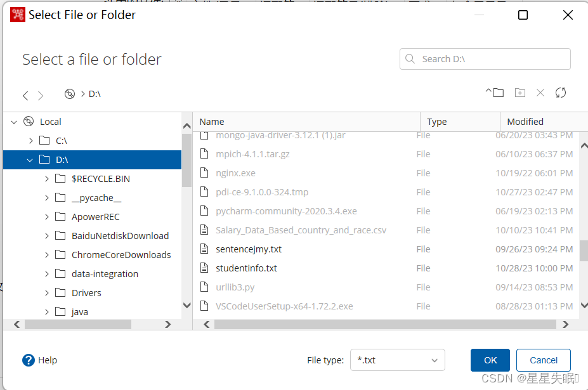Click the urllib3.py file name
This screenshot has width=588, height=390.
click(x=235, y=287)
